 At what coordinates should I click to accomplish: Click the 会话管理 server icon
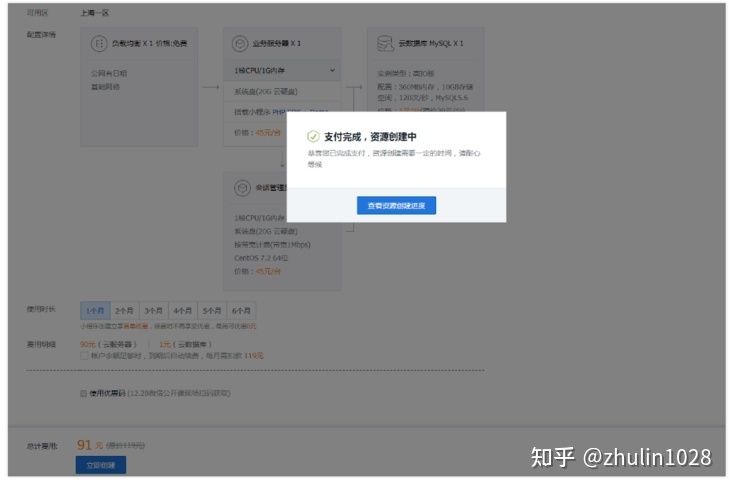242,188
